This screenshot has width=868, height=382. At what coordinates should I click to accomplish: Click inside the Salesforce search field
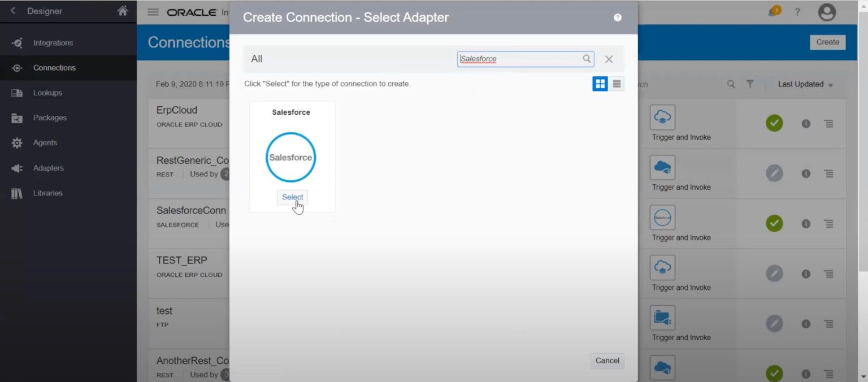tap(520, 59)
